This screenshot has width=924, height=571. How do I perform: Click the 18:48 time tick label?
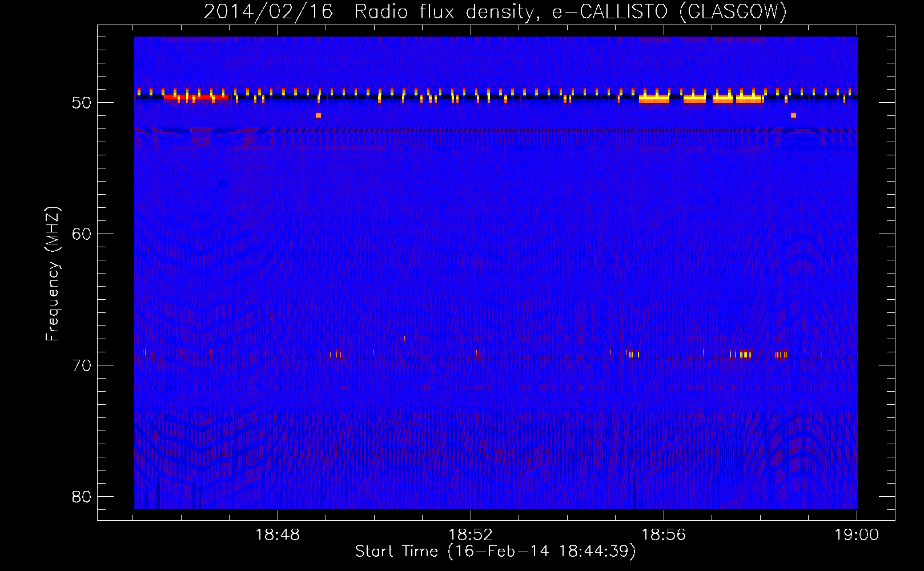point(278,535)
